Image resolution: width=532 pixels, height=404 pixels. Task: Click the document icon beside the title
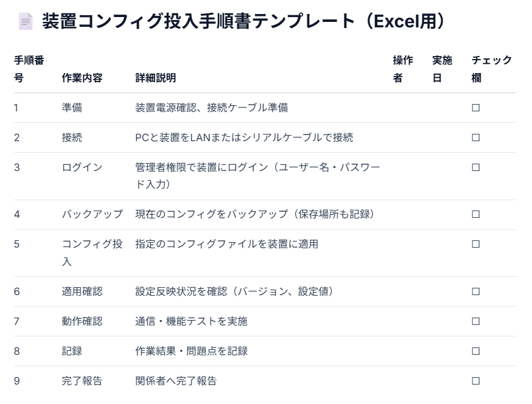click(x=26, y=22)
